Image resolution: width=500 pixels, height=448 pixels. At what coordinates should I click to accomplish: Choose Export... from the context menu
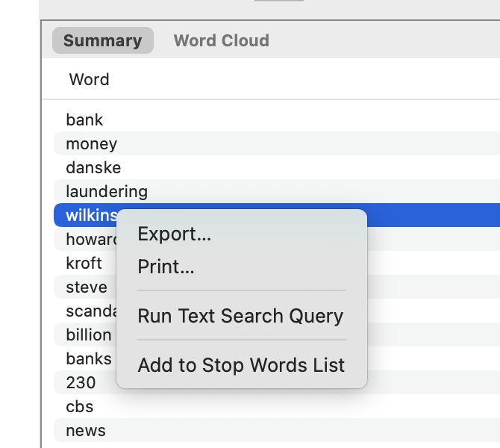tap(175, 234)
